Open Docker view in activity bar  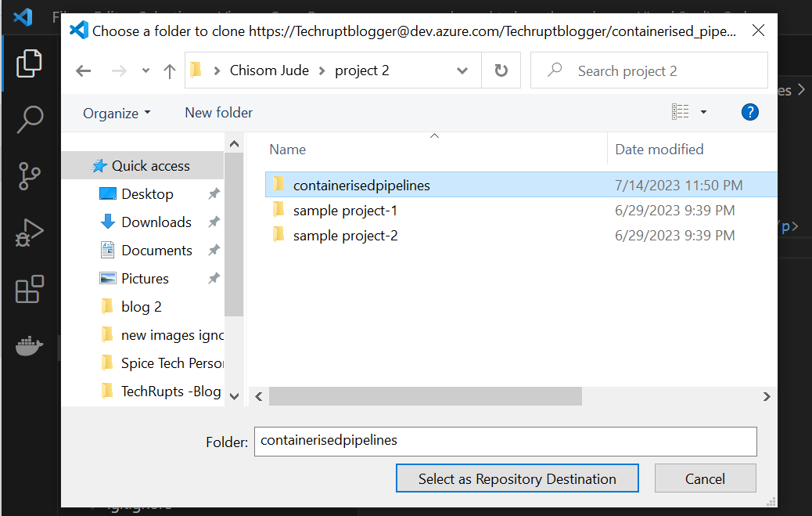pos(29,346)
